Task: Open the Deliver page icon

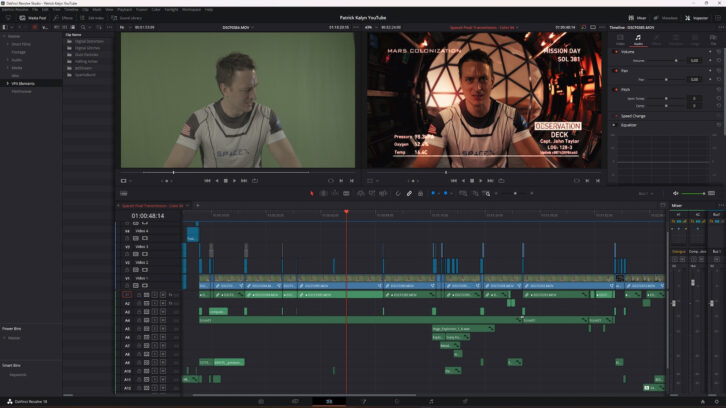Action: 465,402
